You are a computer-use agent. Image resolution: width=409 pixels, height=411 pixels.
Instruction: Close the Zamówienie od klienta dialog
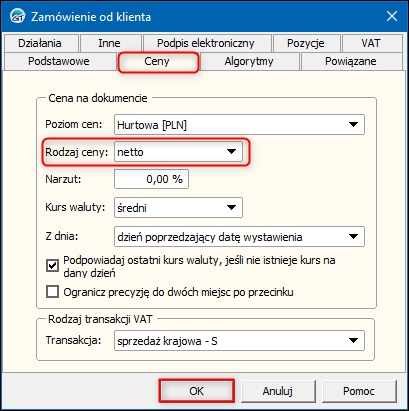[392, 16]
